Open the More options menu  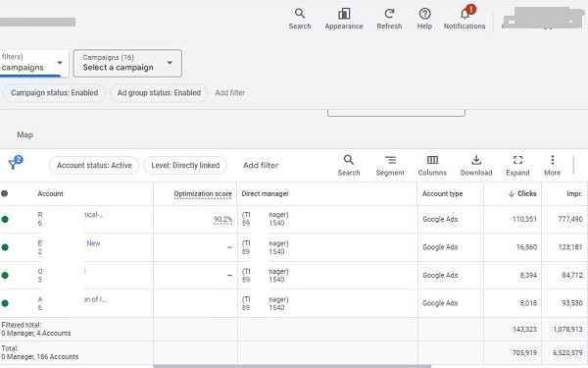click(553, 165)
